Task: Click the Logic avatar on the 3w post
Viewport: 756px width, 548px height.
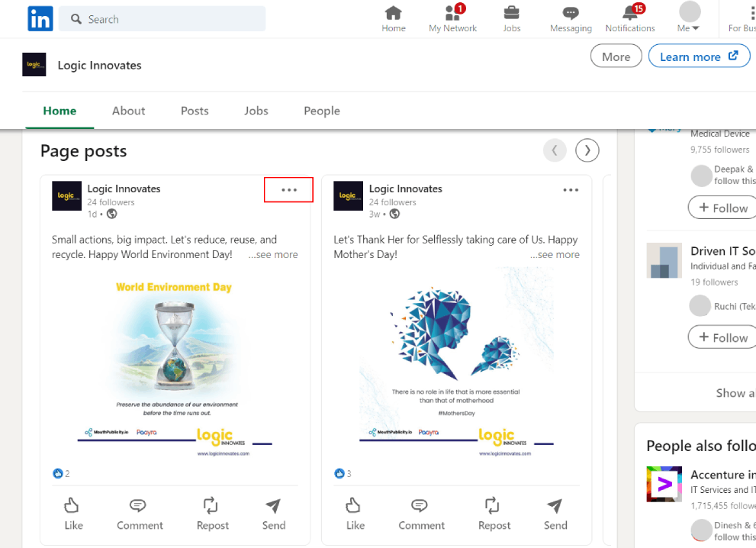Action: (x=348, y=195)
